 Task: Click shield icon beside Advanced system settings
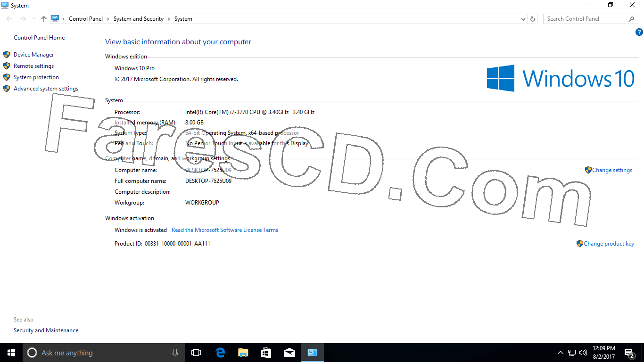point(7,89)
